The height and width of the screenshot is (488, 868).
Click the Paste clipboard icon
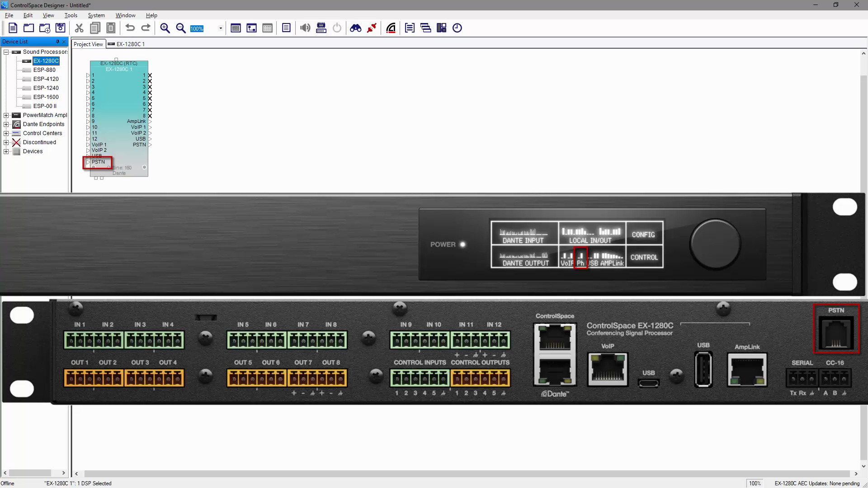(111, 28)
